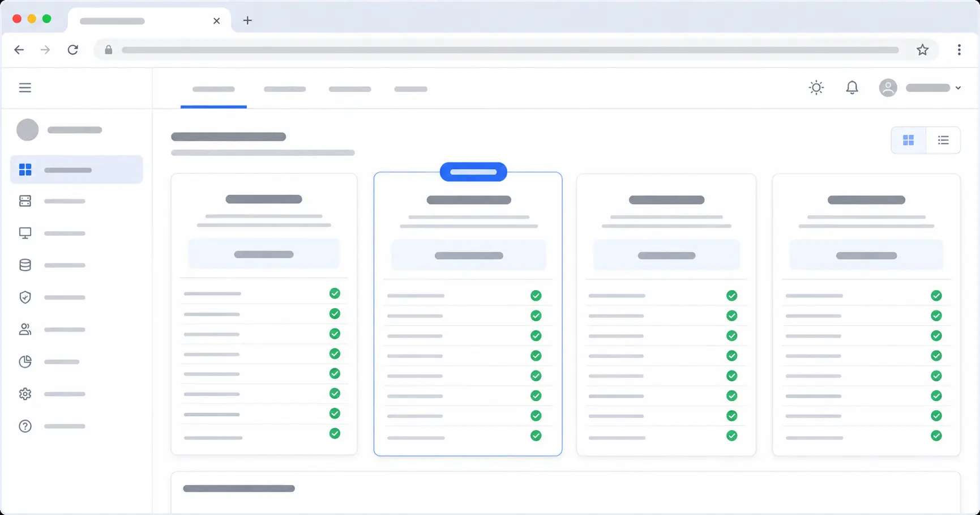The height and width of the screenshot is (515, 980).
Task: Open the database icon sidebar item
Action: coord(25,265)
